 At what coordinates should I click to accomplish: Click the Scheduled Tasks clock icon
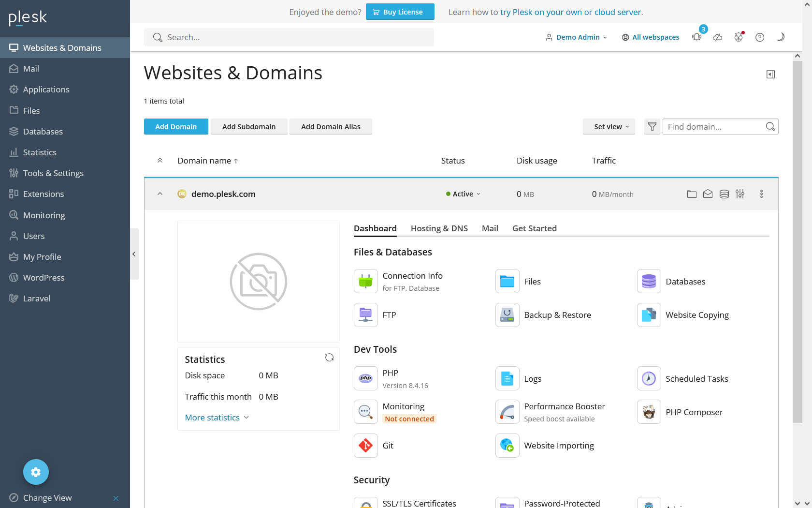[x=649, y=379]
